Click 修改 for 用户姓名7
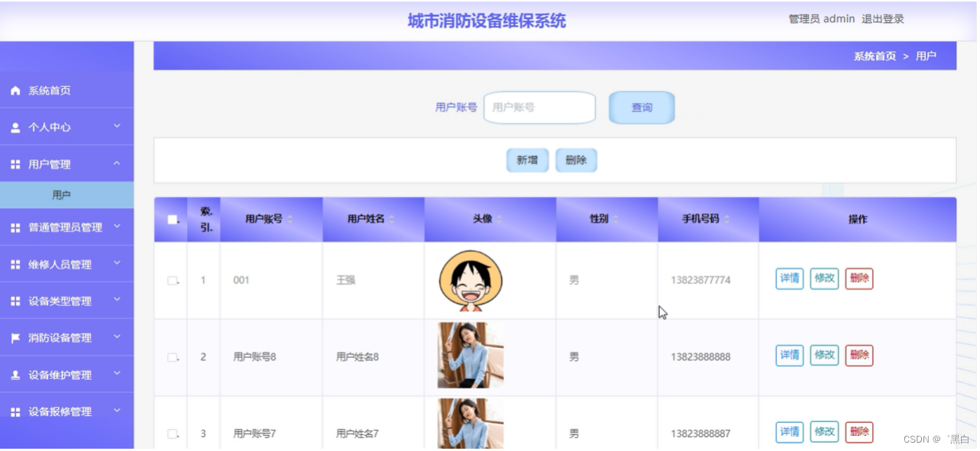 point(824,432)
